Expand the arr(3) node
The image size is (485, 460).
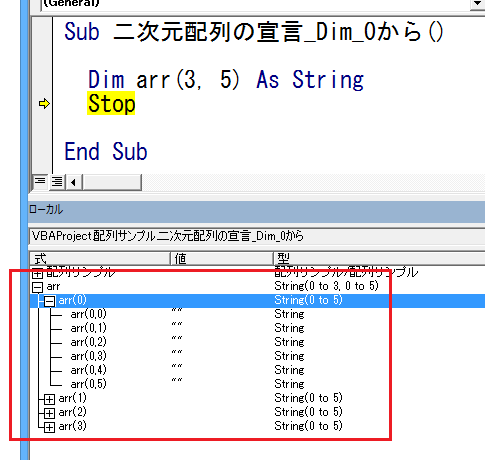[x=49, y=427]
